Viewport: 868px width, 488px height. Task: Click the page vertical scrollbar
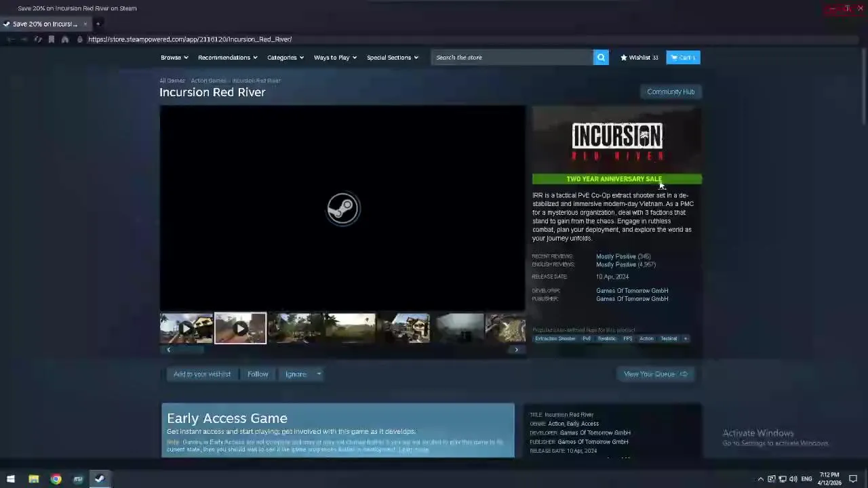(863, 88)
